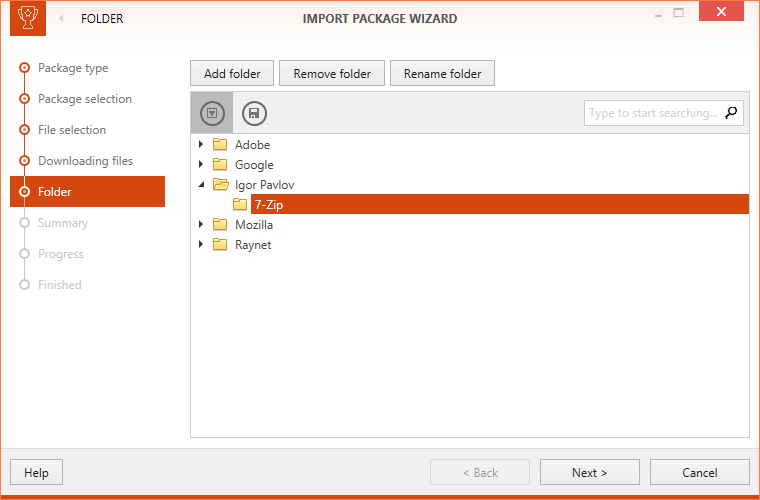Cancel the import package wizard
Viewport: 760px width, 500px height.
[x=700, y=472]
